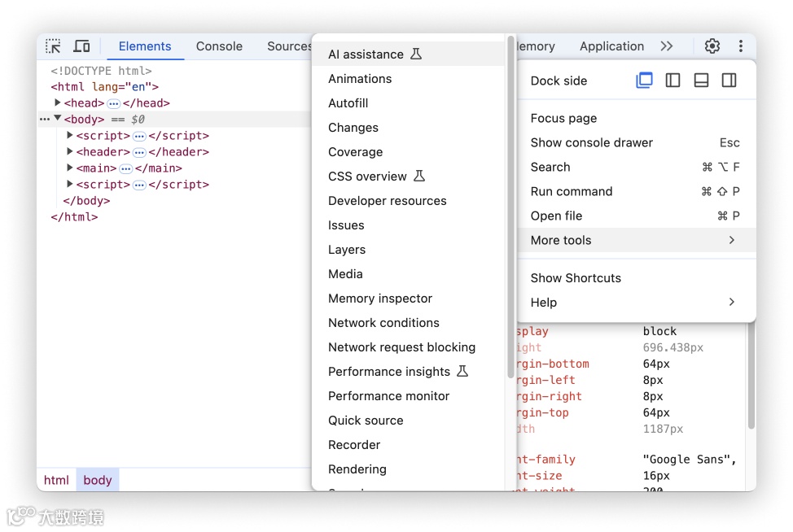The width and height of the screenshot is (793, 532).
Task: Open the Application tab
Action: tap(611, 46)
